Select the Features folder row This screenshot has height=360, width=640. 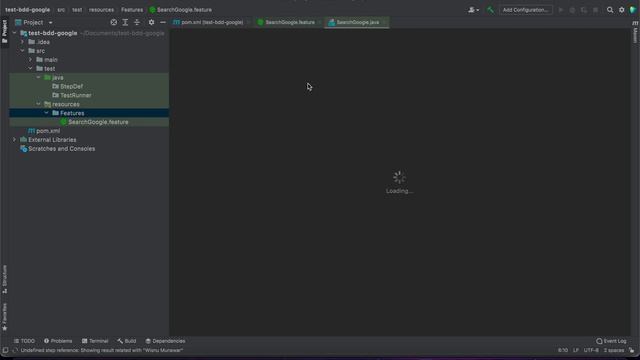click(89, 113)
